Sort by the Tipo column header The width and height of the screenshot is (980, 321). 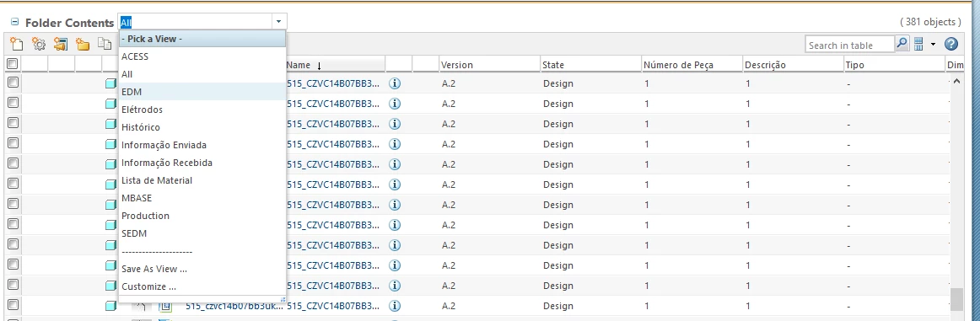894,65
